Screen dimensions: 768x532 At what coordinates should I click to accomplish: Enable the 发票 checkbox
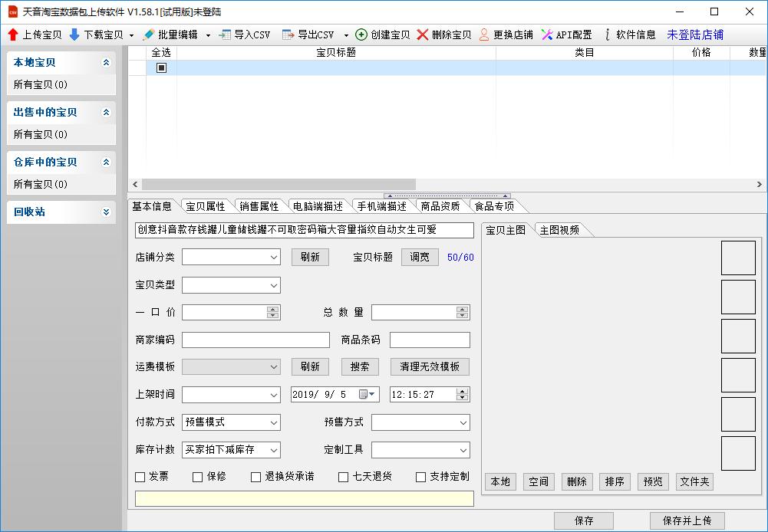click(x=140, y=477)
